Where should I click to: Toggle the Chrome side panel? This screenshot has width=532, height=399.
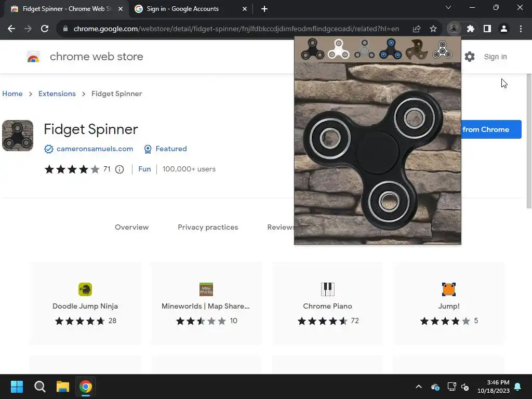click(487, 29)
